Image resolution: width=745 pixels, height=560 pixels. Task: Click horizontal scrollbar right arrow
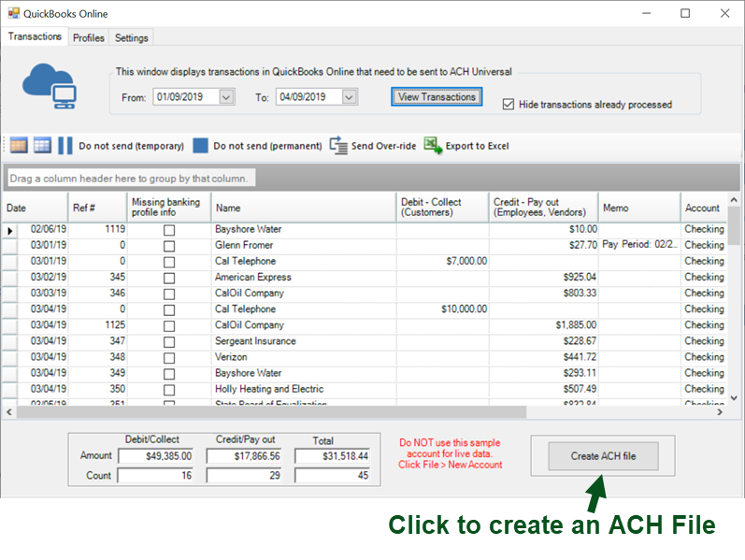pos(720,411)
